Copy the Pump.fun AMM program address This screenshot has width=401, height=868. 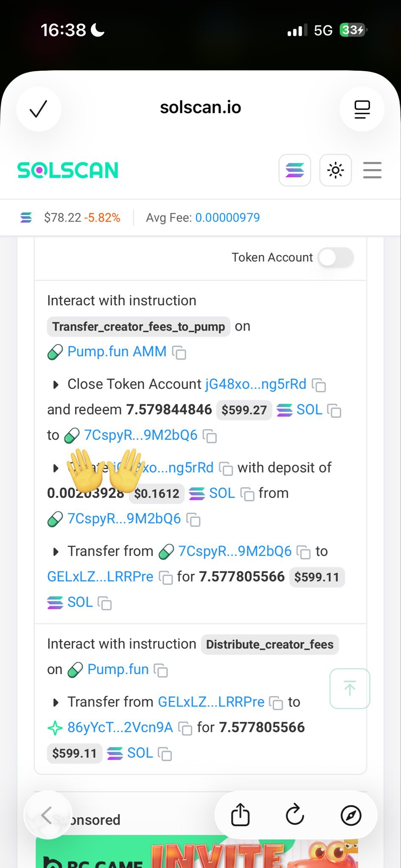click(179, 352)
